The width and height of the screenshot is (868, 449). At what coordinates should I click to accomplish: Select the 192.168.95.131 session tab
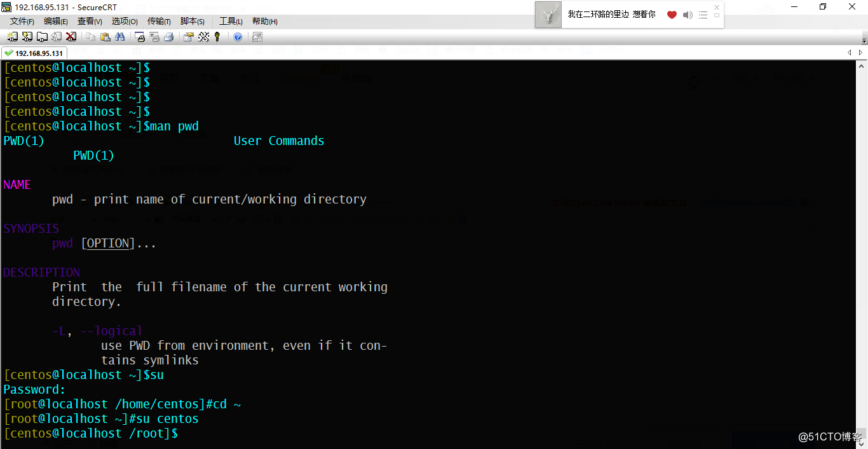[x=34, y=53]
